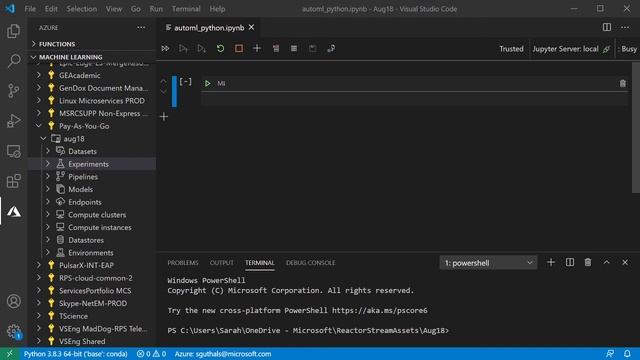The height and width of the screenshot is (360, 640).
Task: Clear all cell outputs
Action: click(276, 49)
